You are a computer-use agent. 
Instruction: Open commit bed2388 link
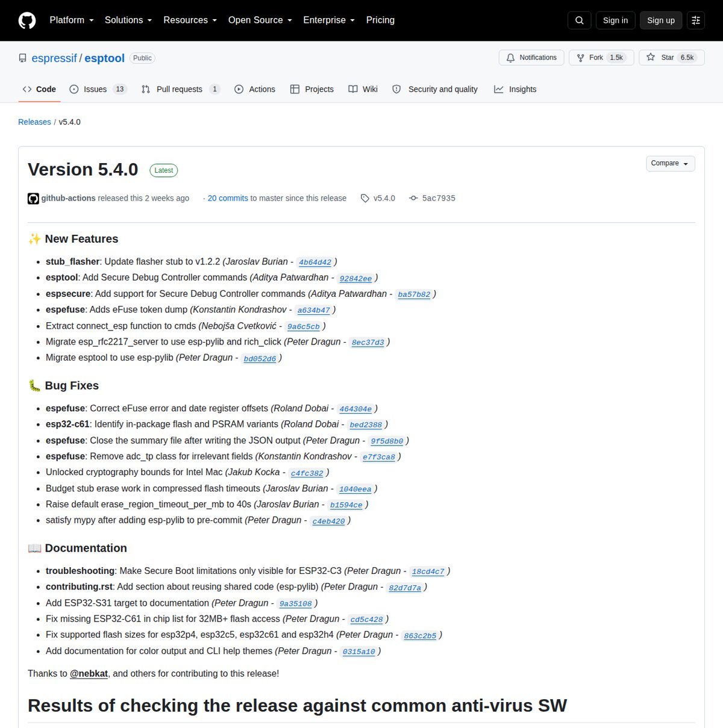coord(366,425)
